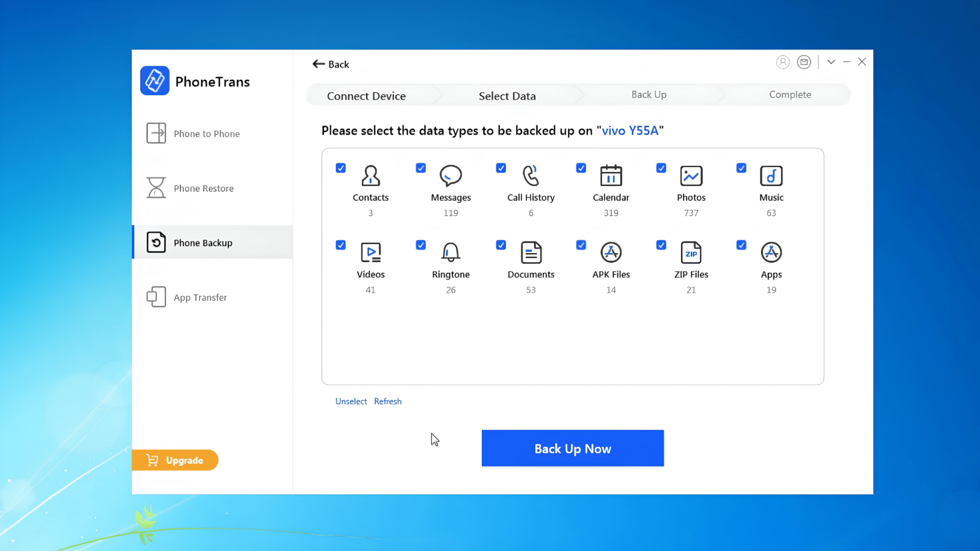980x551 pixels.
Task: Expand the title bar dropdown chevron
Action: click(x=831, y=62)
